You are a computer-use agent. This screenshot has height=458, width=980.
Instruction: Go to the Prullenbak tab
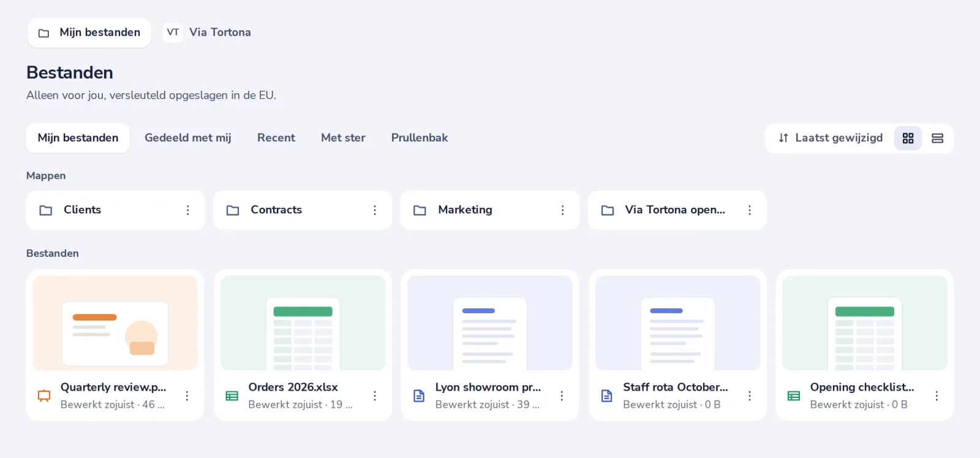tap(420, 138)
